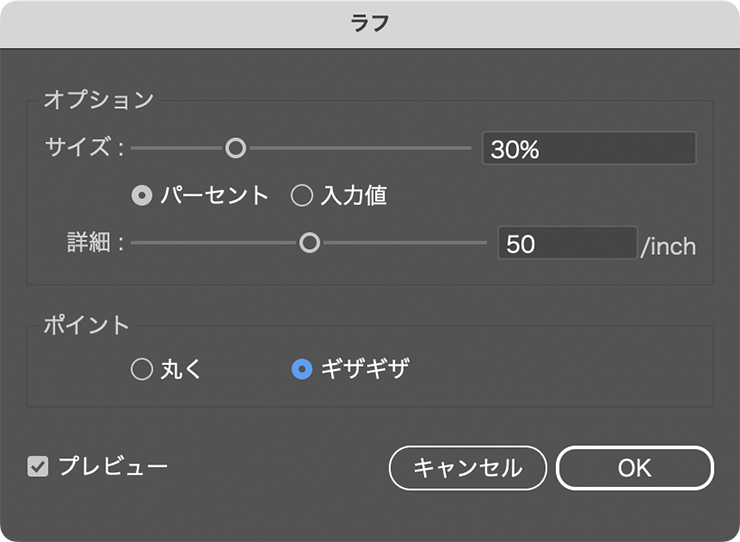Choose the ギザギザ point option
Image resolution: width=740 pixels, height=542 pixels.
[x=302, y=370]
